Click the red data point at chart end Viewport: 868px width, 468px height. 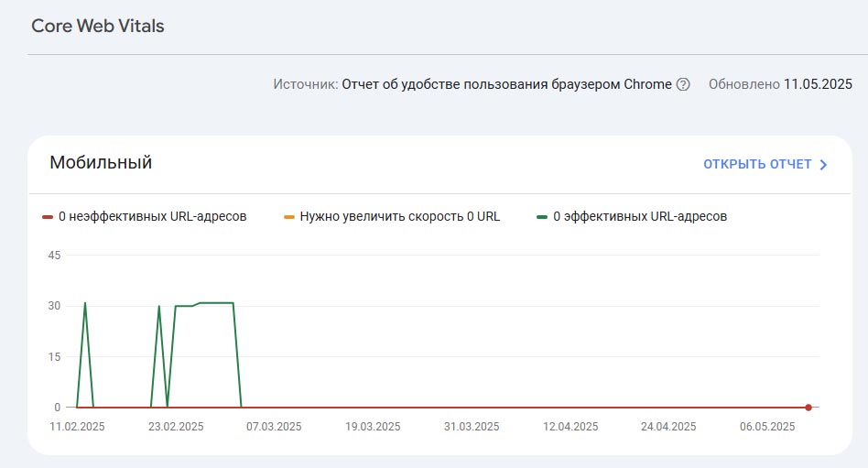point(808,408)
